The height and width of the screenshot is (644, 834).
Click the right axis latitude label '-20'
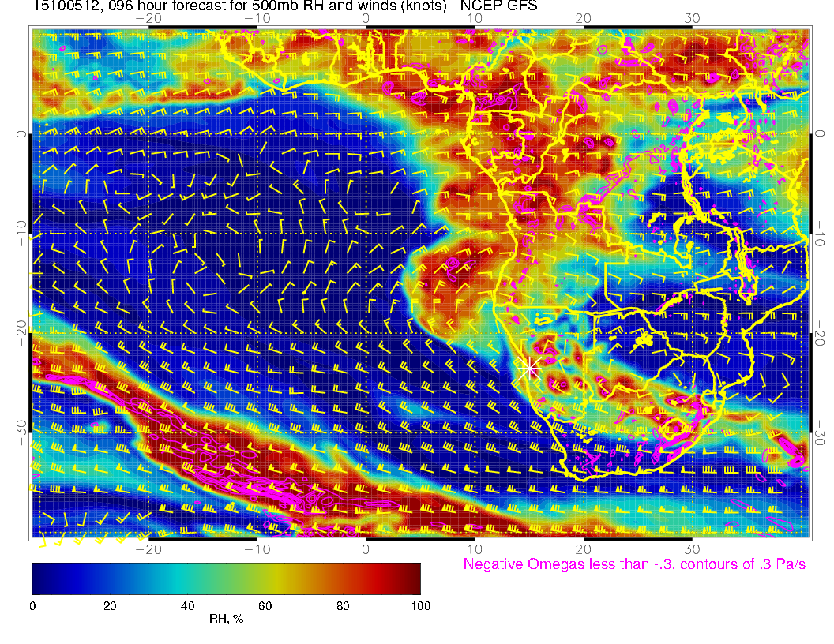(x=820, y=333)
